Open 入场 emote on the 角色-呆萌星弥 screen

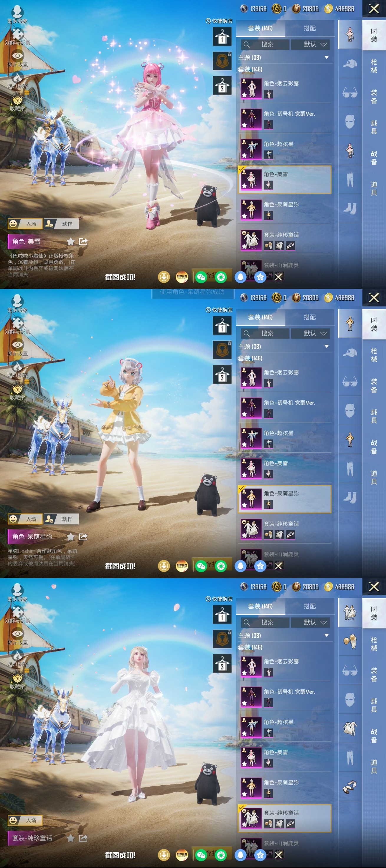pyautogui.click(x=25, y=519)
